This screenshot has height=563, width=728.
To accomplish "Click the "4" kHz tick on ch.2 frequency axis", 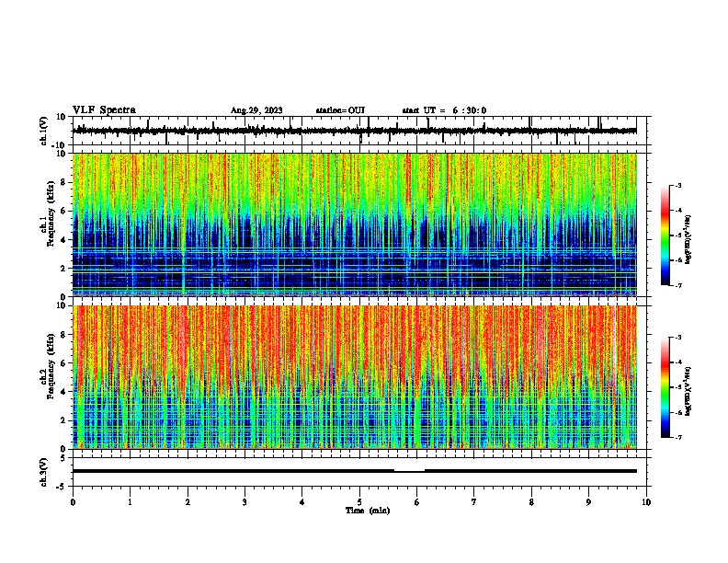I will [x=63, y=392].
